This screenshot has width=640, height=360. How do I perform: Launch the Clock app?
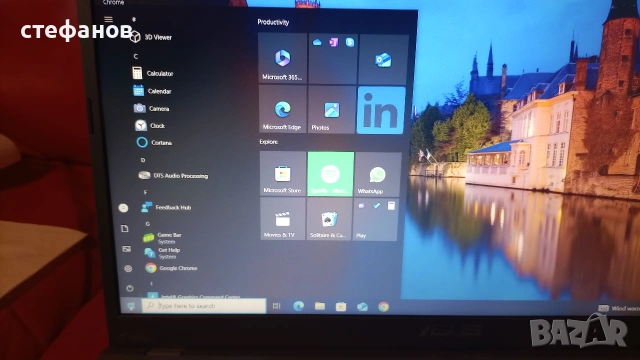pyautogui.click(x=150, y=126)
